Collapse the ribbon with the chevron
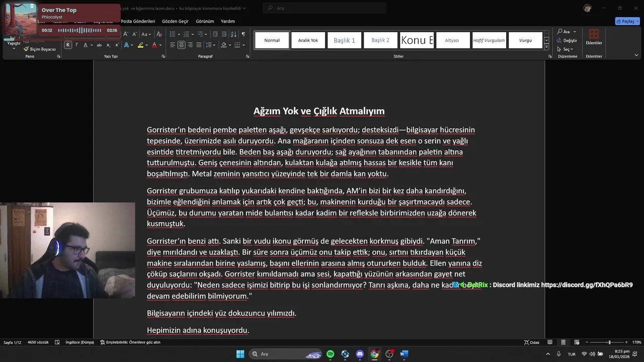Viewport: 644px width, 362px height. (x=636, y=55)
